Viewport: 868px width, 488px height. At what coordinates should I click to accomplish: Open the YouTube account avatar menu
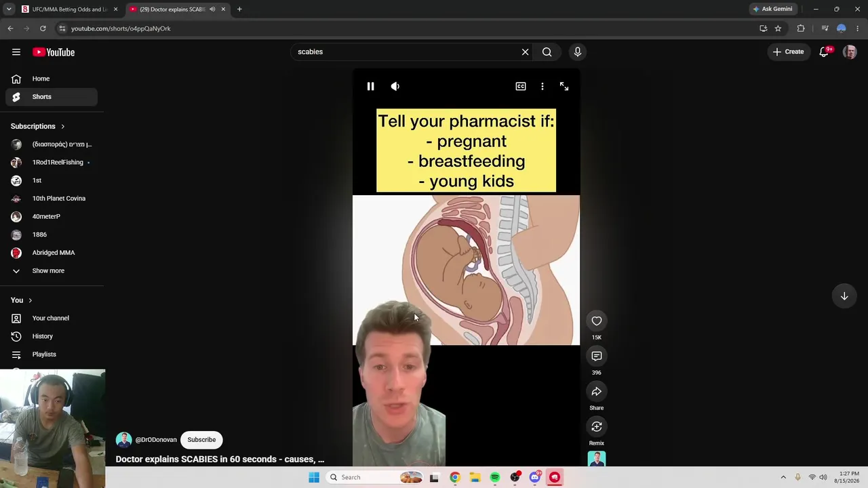point(850,52)
